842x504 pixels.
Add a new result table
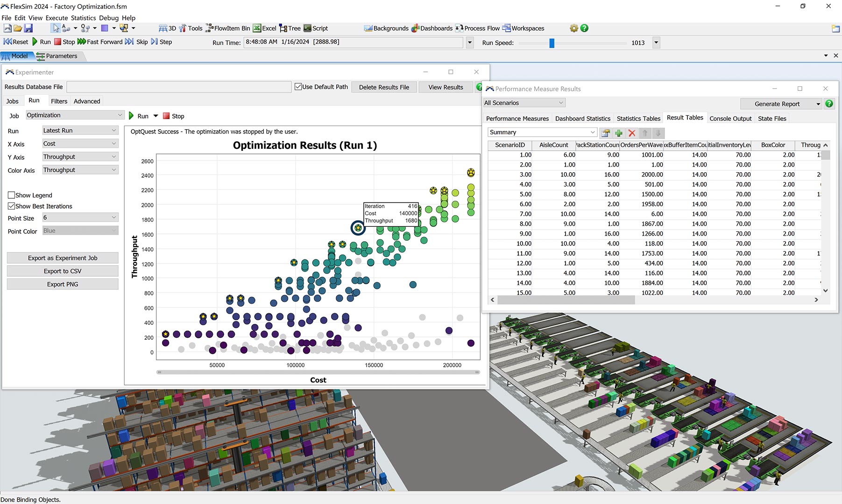(619, 133)
